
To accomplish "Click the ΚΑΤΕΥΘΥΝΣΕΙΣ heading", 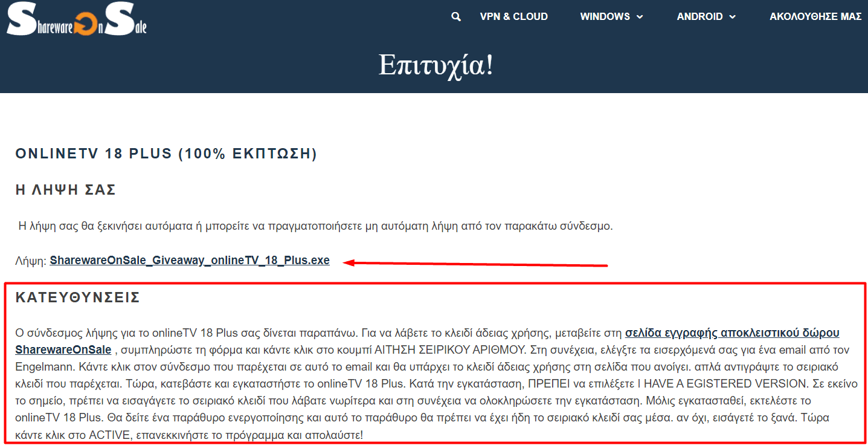I will click(x=78, y=297).
